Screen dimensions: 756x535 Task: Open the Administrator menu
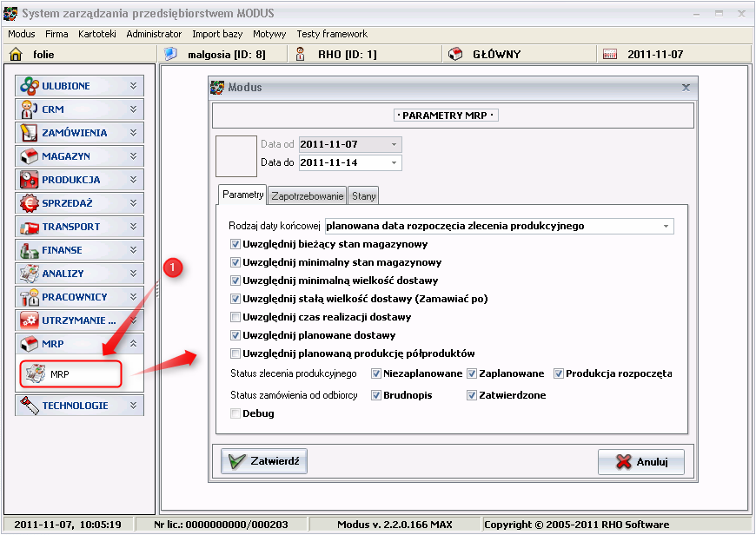(154, 33)
